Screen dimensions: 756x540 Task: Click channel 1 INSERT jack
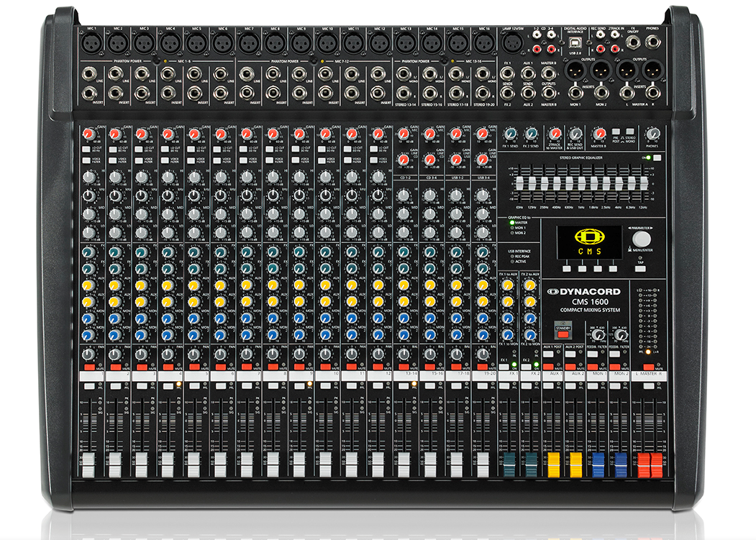click(x=89, y=93)
